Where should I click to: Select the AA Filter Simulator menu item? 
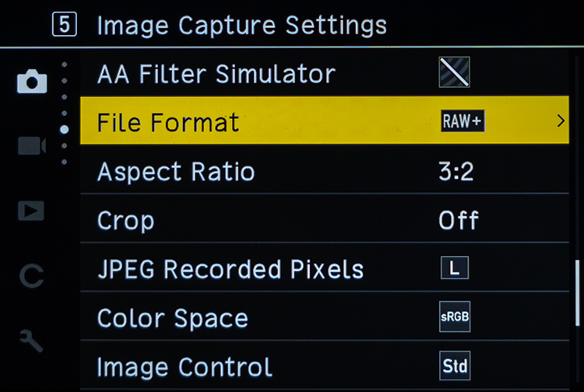click(x=216, y=74)
